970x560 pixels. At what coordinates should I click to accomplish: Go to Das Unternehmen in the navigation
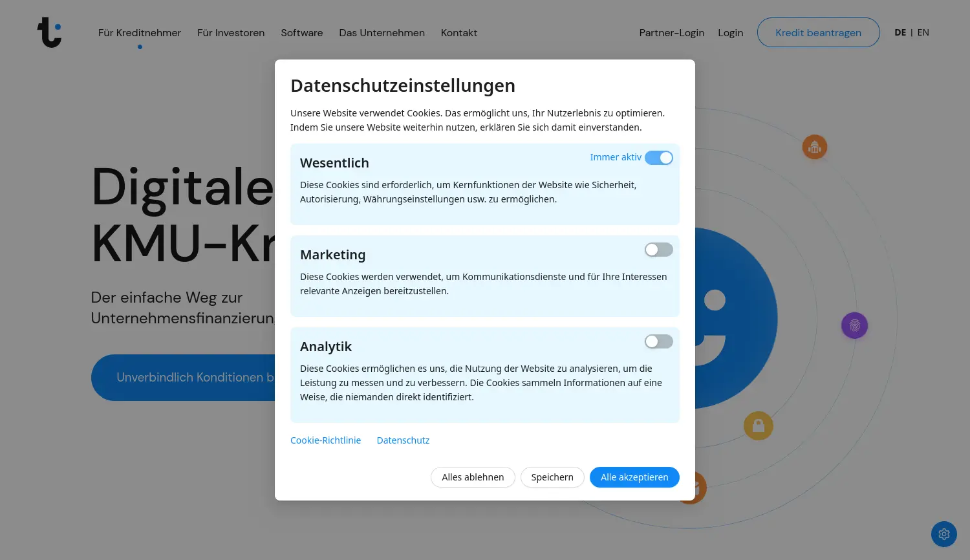click(382, 33)
